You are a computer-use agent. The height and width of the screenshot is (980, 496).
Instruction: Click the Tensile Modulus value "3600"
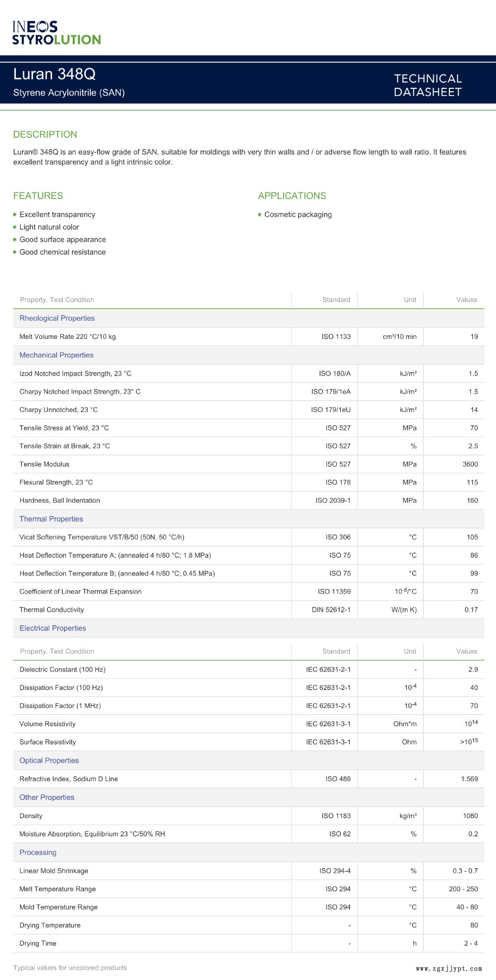[x=470, y=464]
